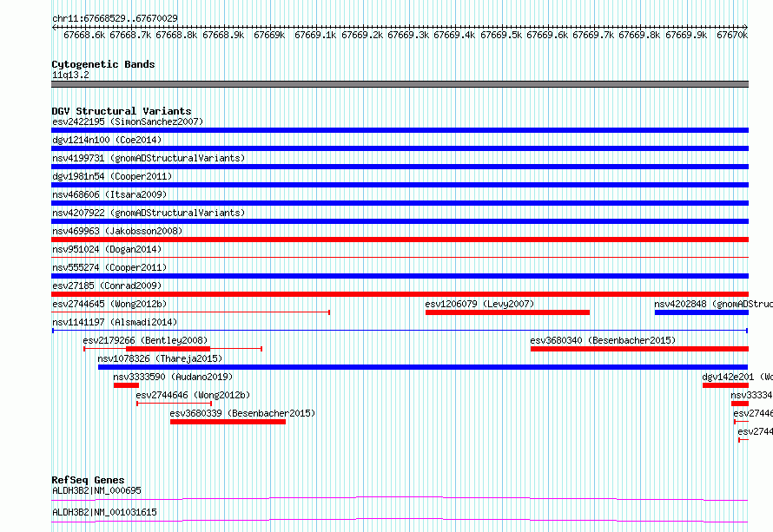This screenshot has width=773, height=532.
Task: Select the 67668.9k ruler position label
Action: click(x=223, y=35)
